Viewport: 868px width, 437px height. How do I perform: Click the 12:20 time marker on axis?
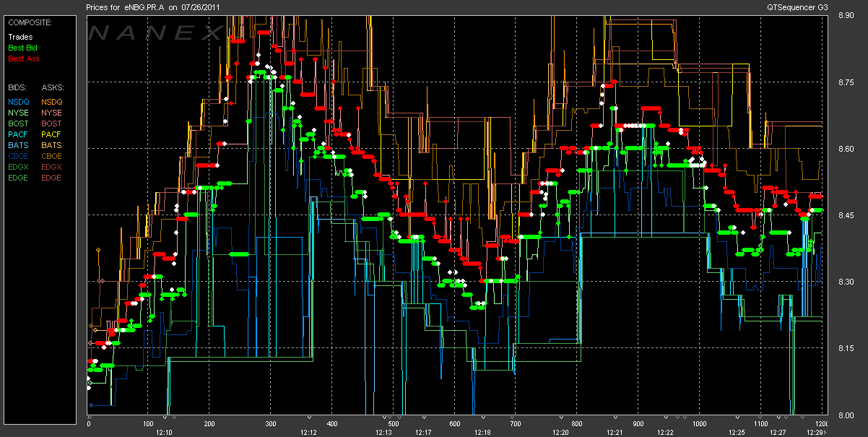560,432
